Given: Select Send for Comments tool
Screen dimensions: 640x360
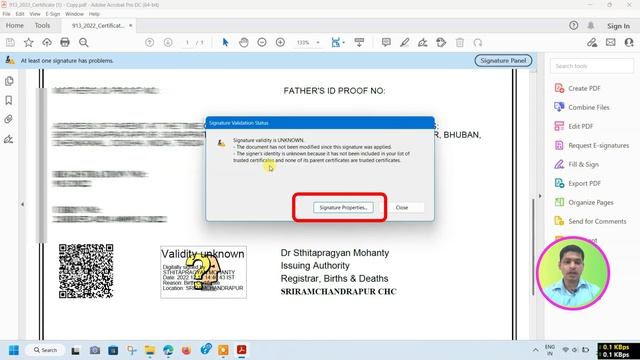Looking at the screenshot, I should click(590, 221).
